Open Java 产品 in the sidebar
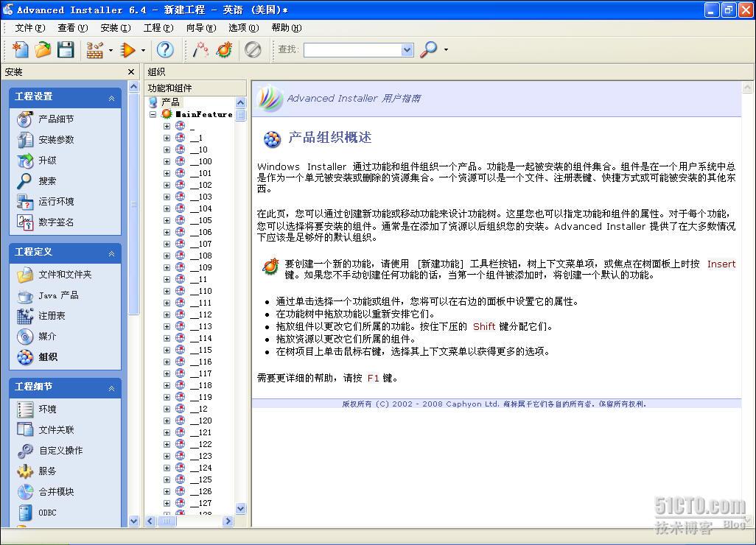This screenshot has width=756, height=545. (58, 295)
